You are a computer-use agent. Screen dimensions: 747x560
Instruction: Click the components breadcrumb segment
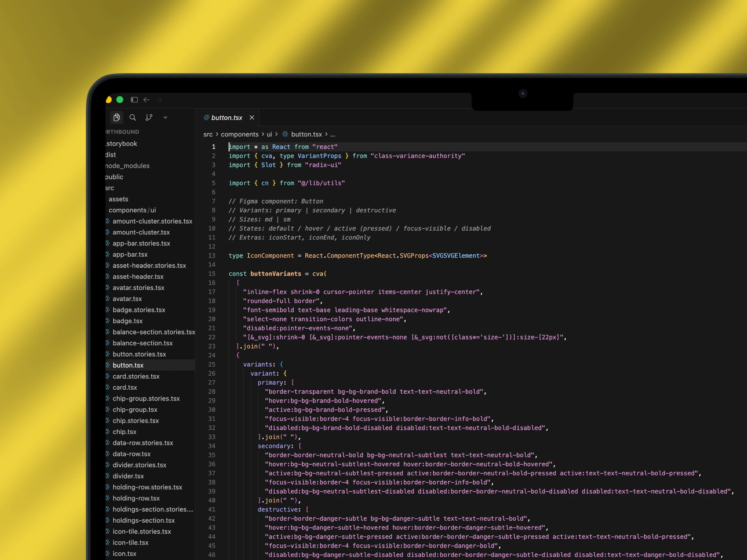point(240,135)
